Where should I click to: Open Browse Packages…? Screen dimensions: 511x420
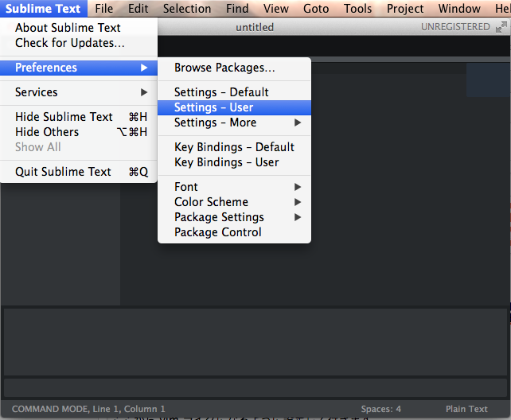[x=234, y=68]
